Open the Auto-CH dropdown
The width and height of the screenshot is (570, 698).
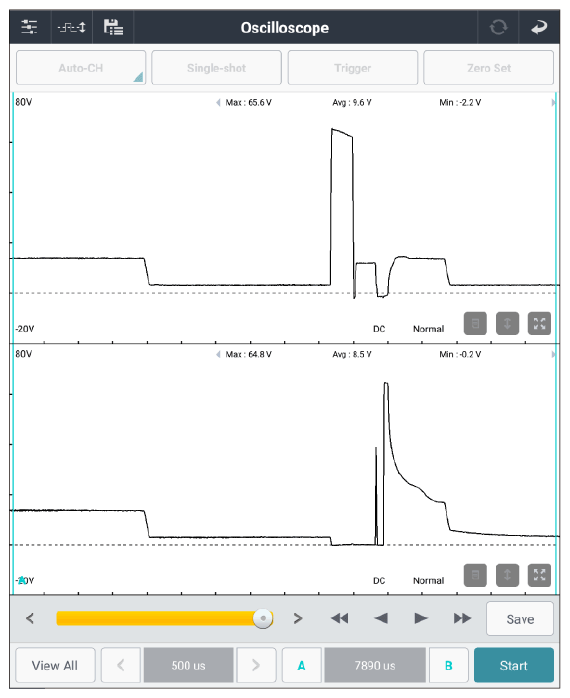(x=81, y=68)
